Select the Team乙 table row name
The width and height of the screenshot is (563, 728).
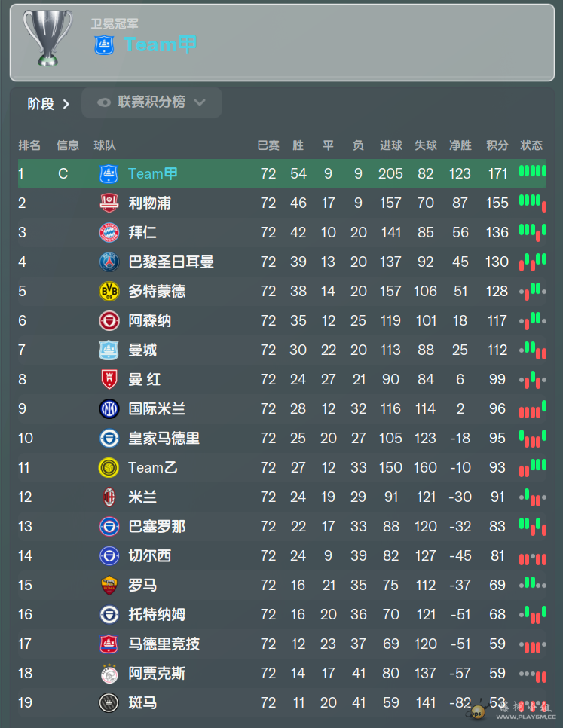[x=153, y=467]
